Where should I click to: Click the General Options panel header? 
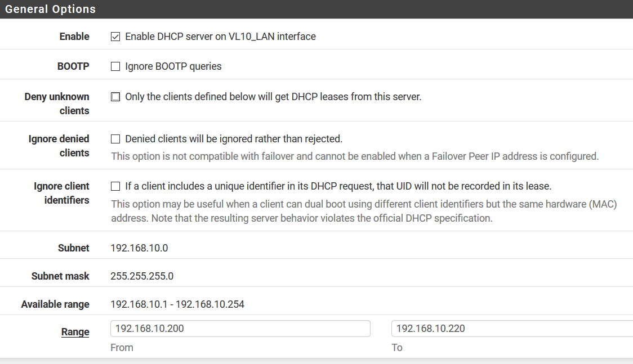coord(51,10)
